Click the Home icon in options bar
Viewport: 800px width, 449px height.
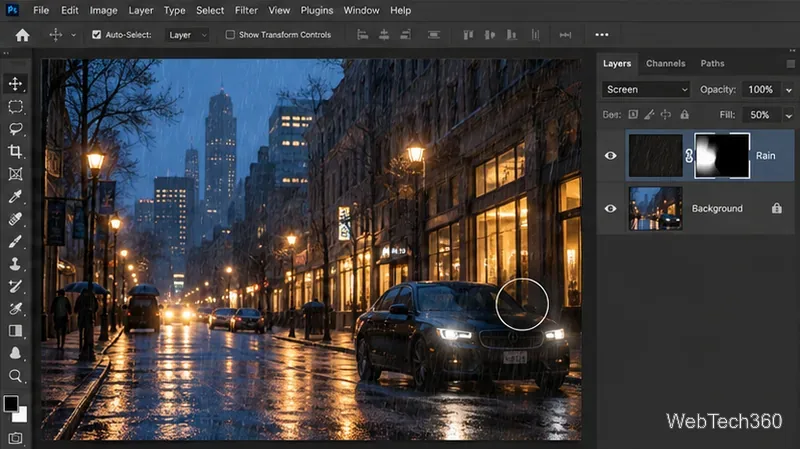tap(22, 35)
